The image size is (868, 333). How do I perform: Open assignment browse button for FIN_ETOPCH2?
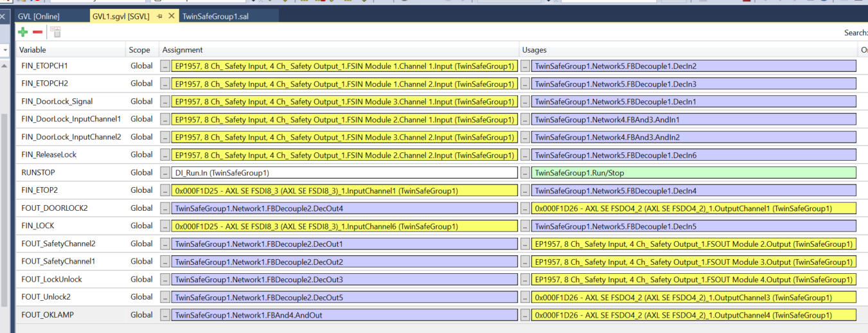[x=165, y=84]
